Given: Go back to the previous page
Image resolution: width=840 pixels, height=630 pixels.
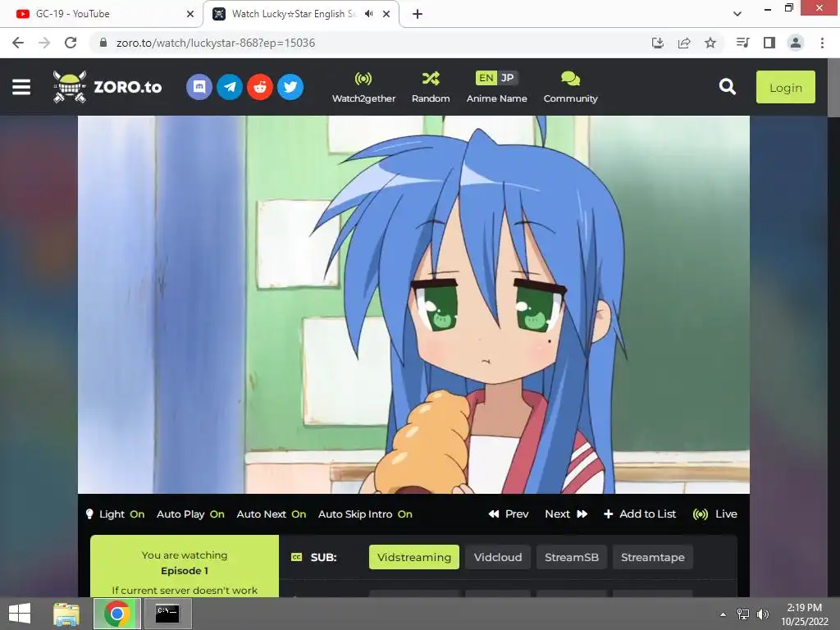Looking at the screenshot, I should (18, 43).
